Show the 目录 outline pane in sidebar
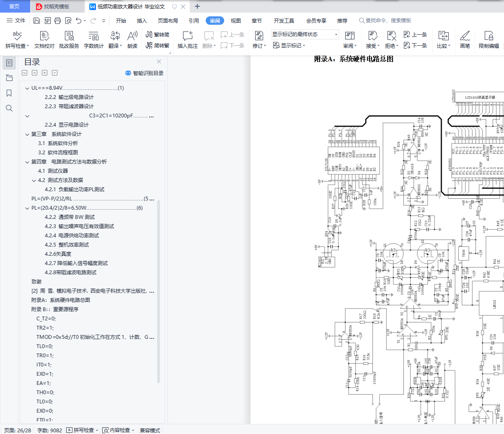 coord(9,63)
